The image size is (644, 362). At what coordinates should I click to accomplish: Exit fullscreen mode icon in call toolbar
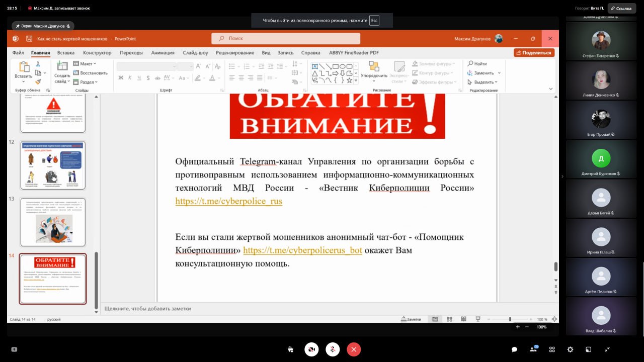[607, 349]
